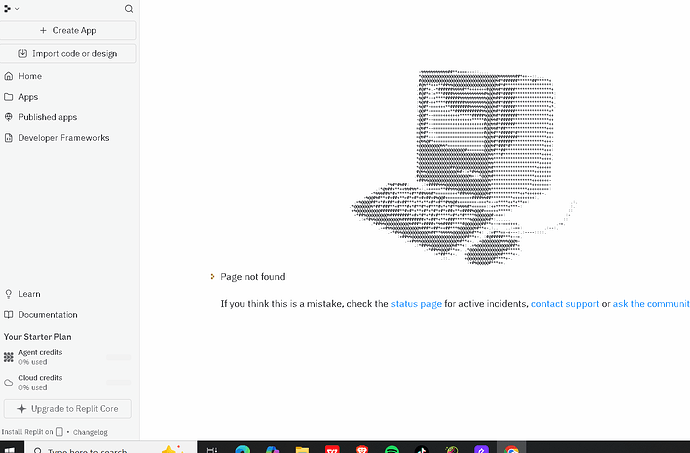Open Apps in the sidebar
This screenshot has width=690, height=453.
[68, 97]
